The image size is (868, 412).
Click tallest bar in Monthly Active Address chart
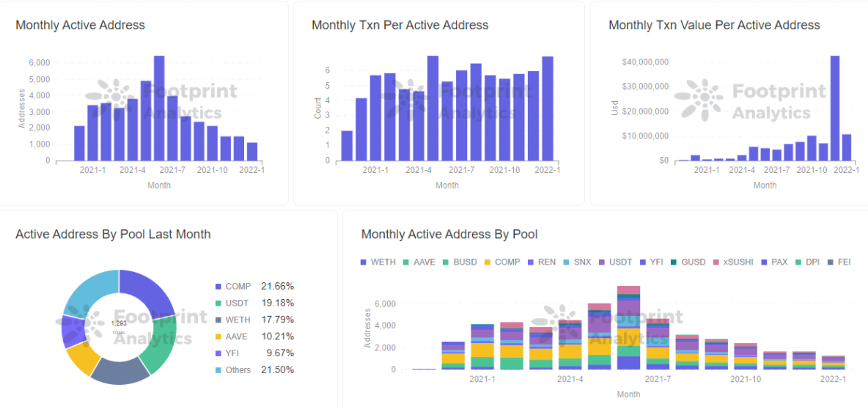[159, 108]
